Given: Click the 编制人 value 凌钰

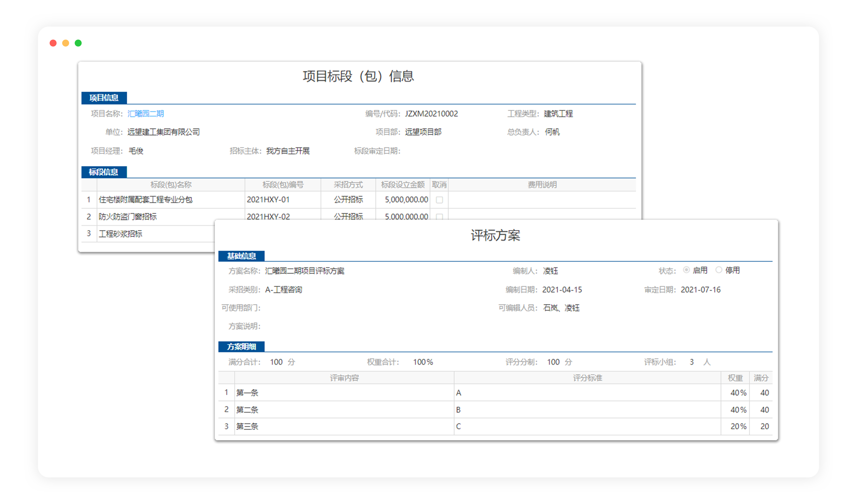Looking at the screenshot, I should pos(551,271).
